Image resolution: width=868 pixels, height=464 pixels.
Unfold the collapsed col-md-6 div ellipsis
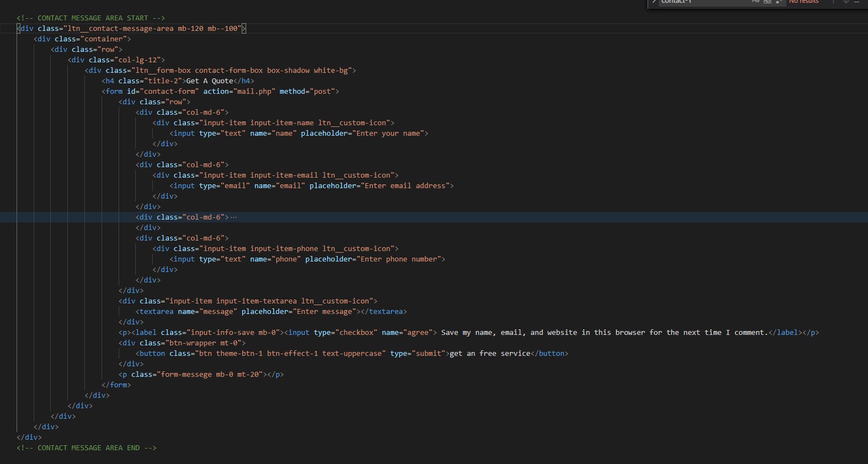[234, 217]
